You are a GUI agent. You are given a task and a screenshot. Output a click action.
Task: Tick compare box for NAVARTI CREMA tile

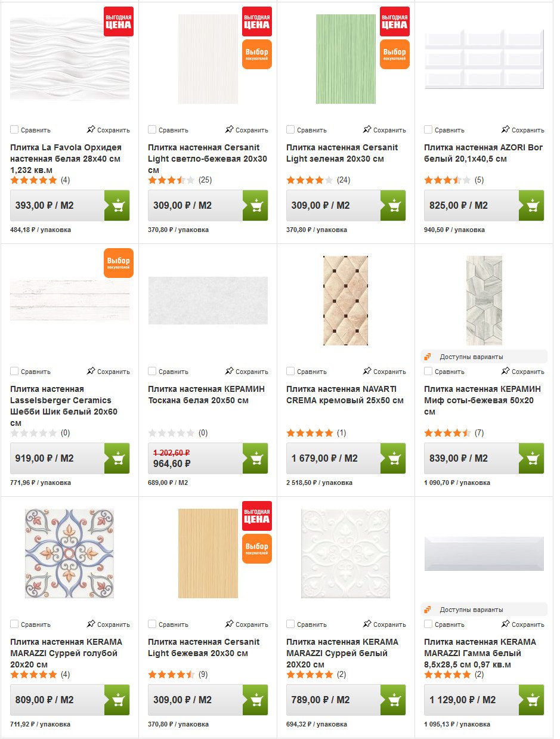[x=290, y=372]
